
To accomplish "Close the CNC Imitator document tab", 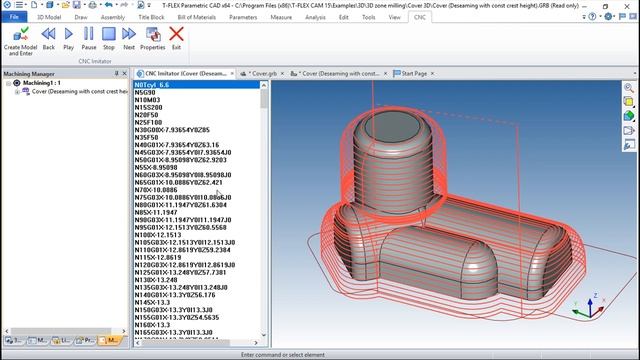I will 232,73.
